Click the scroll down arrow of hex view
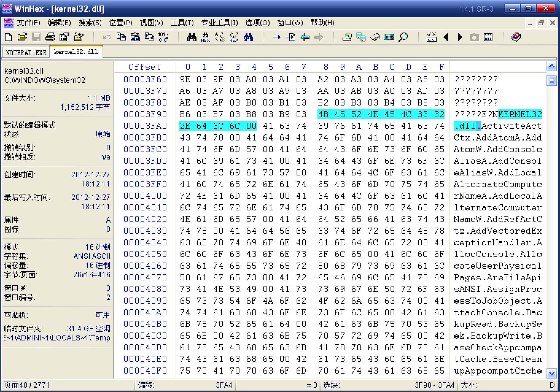The width and height of the screenshot is (560, 392). 551,373
